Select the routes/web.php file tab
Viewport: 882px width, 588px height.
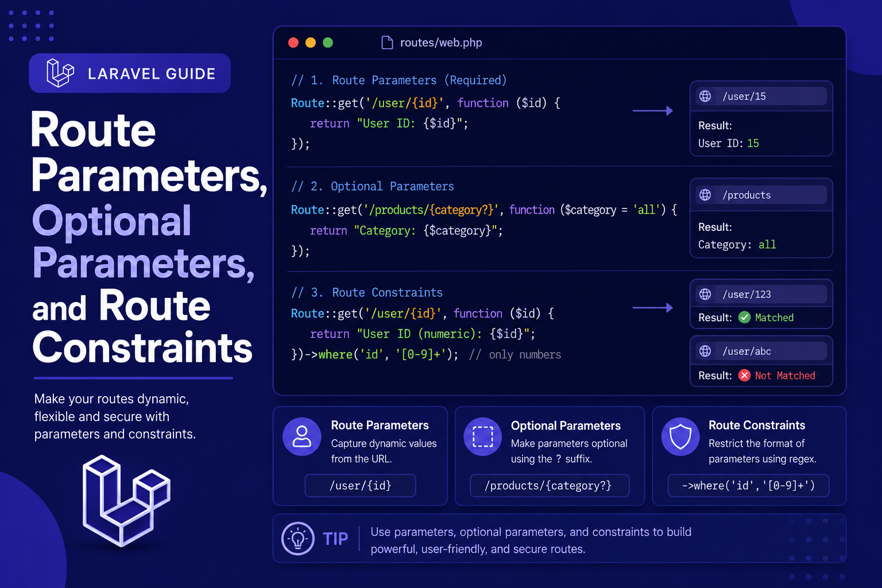pos(432,42)
